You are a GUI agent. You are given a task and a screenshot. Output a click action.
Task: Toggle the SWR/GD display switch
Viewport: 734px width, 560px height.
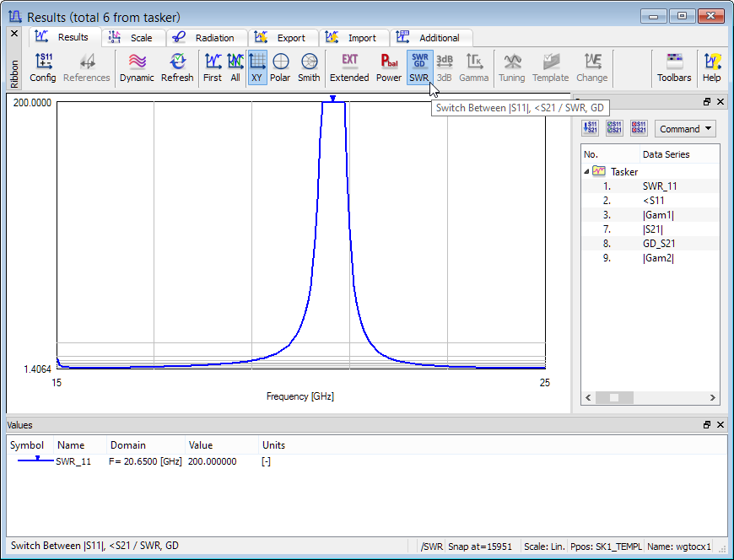point(419,67)
